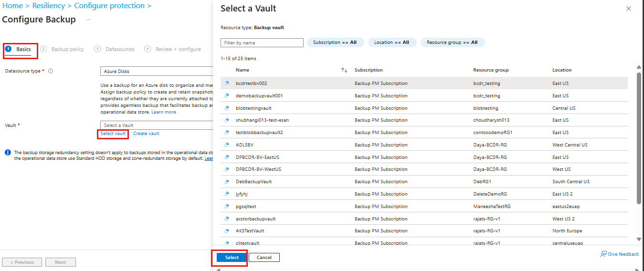The height and width of the screenshot is (271, 644).
Task: Sort by the Resource group column header
Action: click(x=491, y=70)
